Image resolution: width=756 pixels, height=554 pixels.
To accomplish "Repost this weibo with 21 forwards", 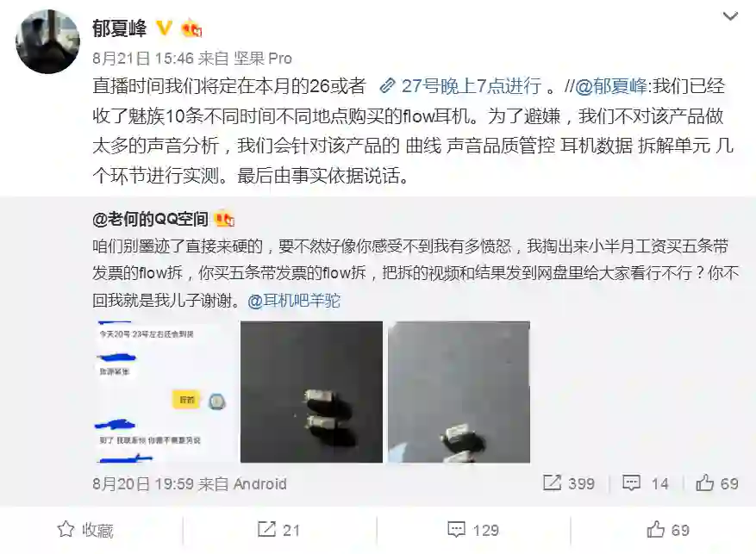I will click(278, 530).
